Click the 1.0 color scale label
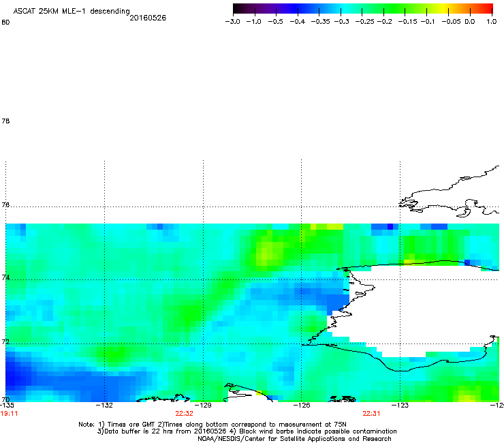This screenshot has width=504, height=443. click(492, 22)
